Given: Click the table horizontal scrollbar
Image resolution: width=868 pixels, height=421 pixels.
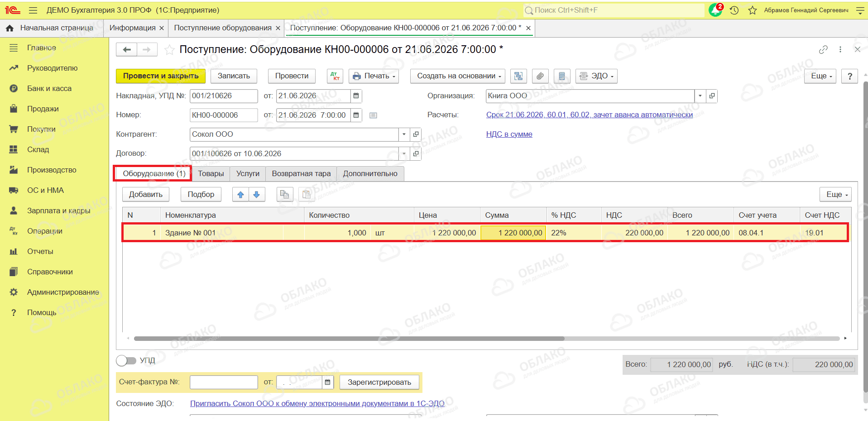Looking at the screenshot, I should pyautogui.click(x=349, y=339).
